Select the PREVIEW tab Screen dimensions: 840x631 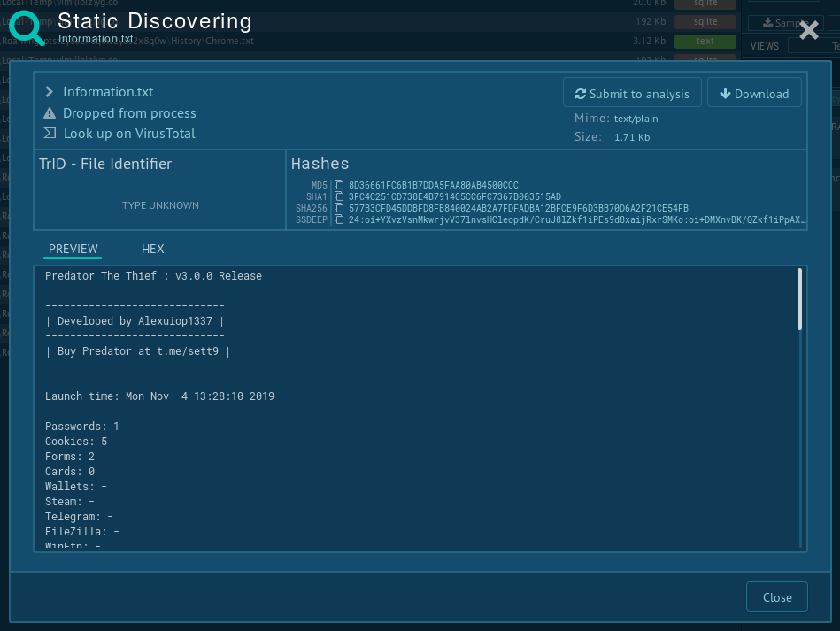73,249
